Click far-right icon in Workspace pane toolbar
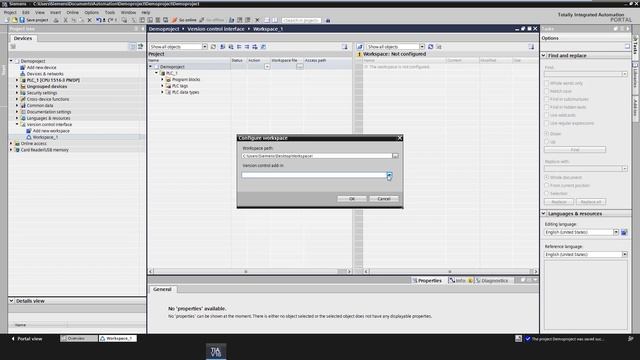 point(531,47)
